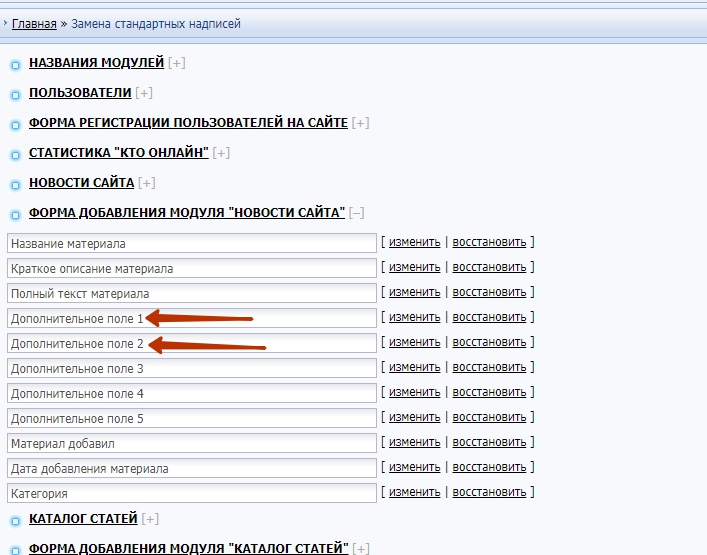
Task: Open the Главная breadcrumb link
Action: coord(33,23)
